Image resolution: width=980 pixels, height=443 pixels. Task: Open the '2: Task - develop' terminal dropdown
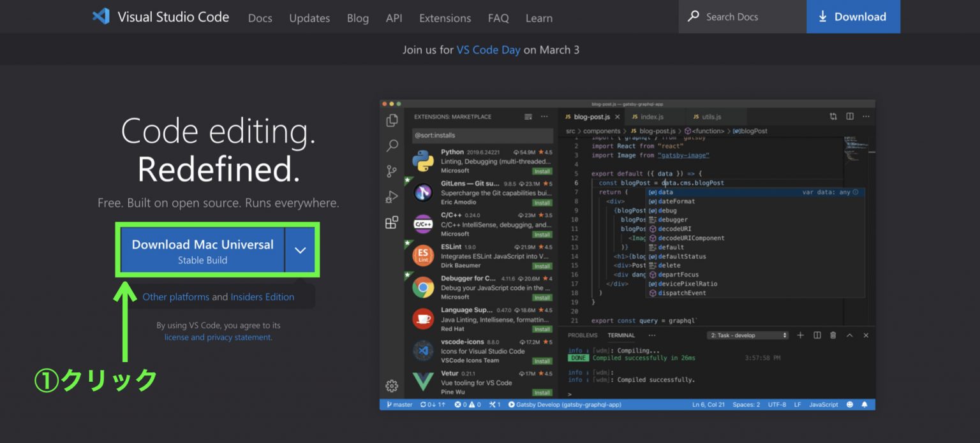[x=748, y=335]
